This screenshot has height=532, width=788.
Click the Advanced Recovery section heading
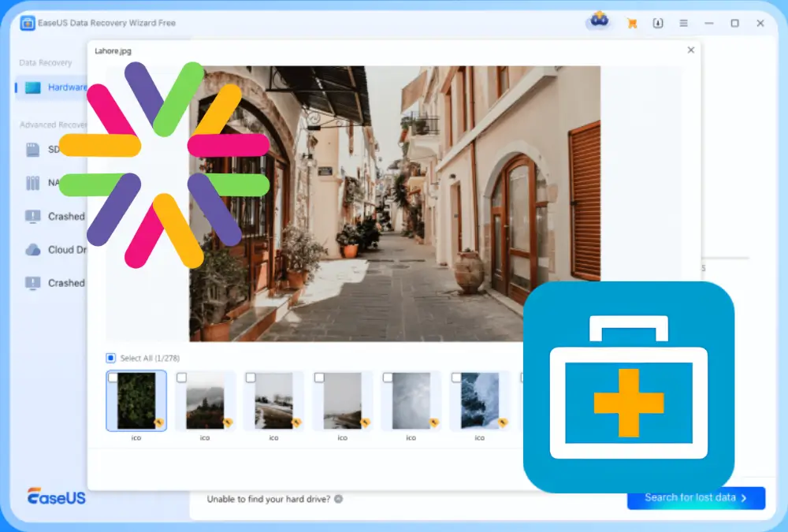pos(54,125)
